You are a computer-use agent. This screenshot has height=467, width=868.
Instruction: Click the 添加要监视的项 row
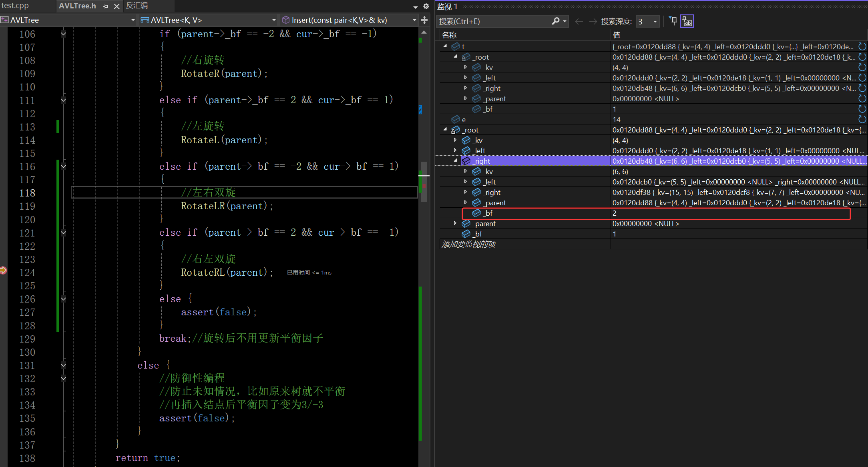click(468, 244)
